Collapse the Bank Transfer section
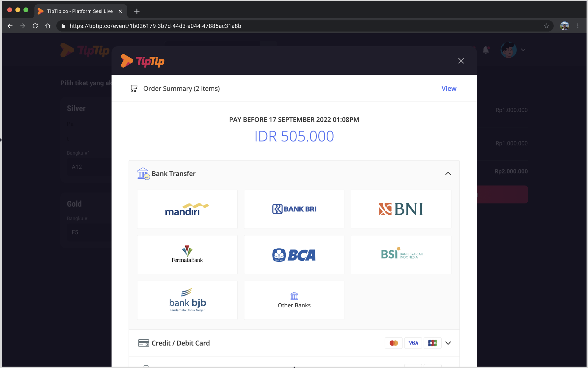The width and height of the screenshot is (588, 368). coord(448,173)
